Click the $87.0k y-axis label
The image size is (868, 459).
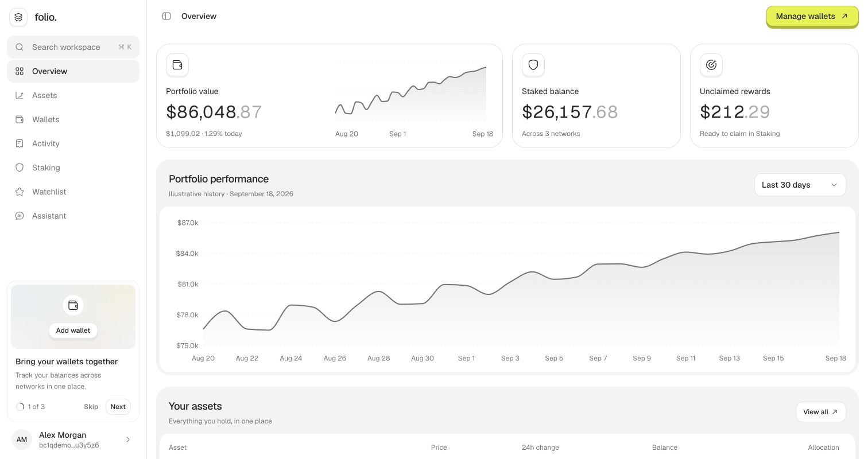187,223
